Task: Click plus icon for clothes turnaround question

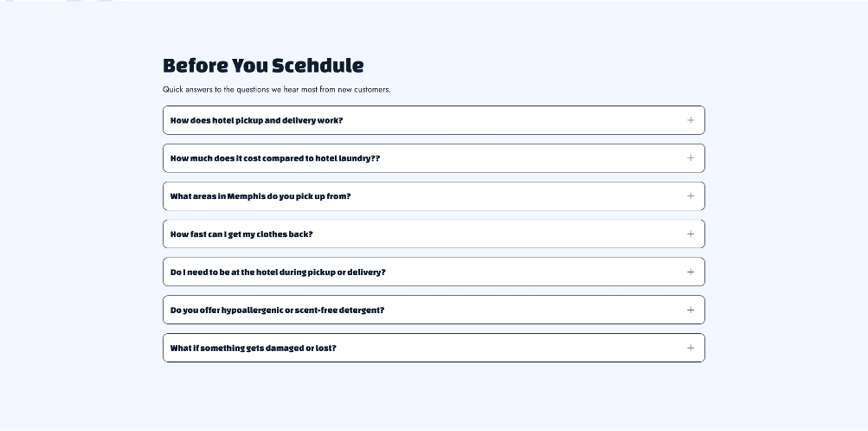Action: coord(690,234)
